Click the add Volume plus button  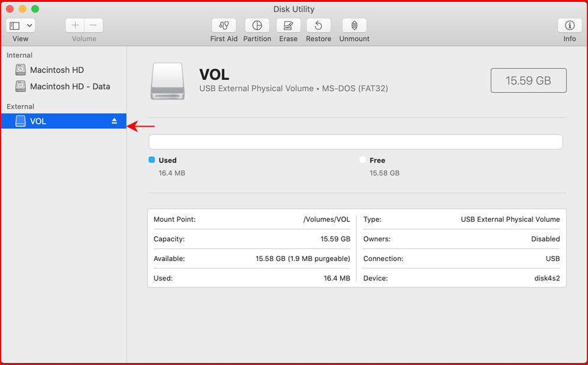75,25
